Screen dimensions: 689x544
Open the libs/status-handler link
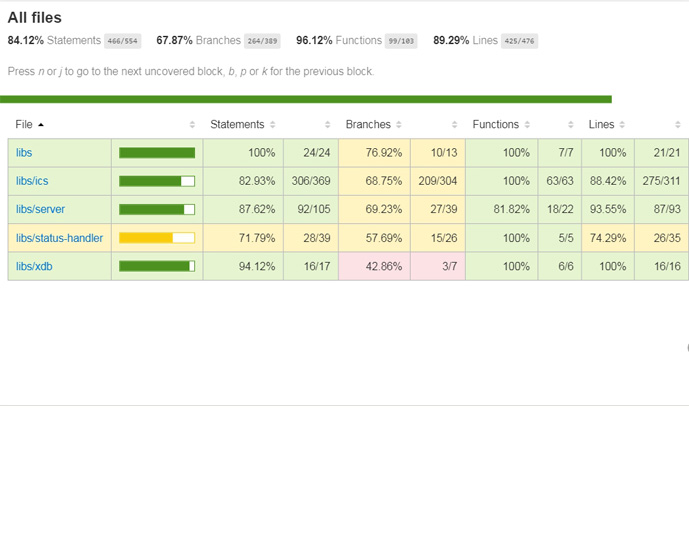coord(59,238)
